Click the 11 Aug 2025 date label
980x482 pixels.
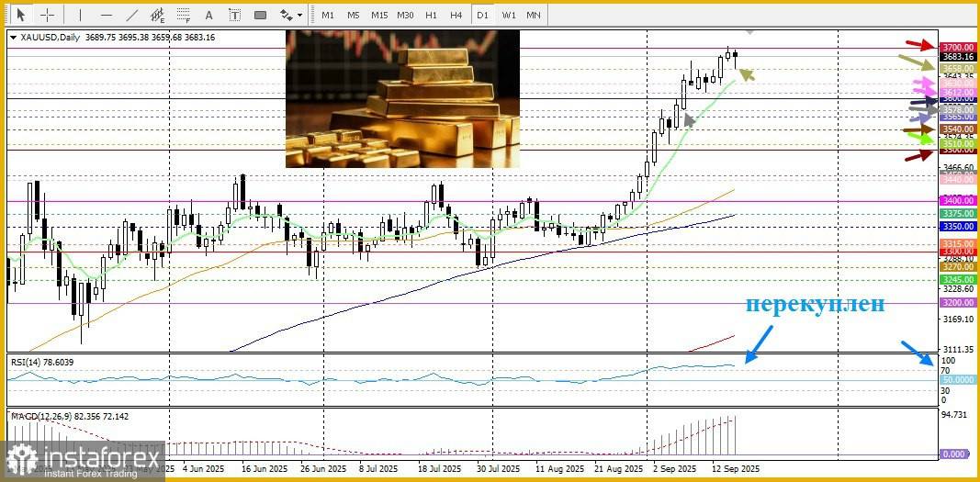560,468
